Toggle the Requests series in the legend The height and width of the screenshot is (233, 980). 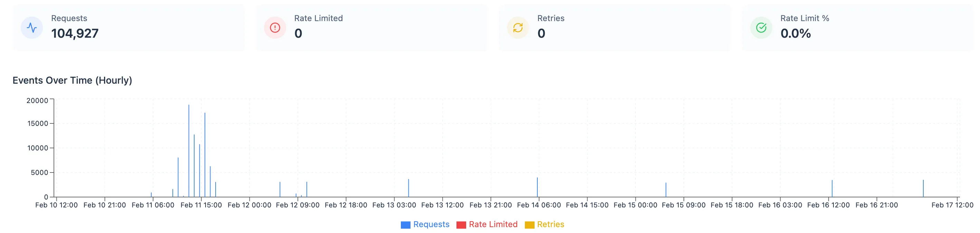431,225
